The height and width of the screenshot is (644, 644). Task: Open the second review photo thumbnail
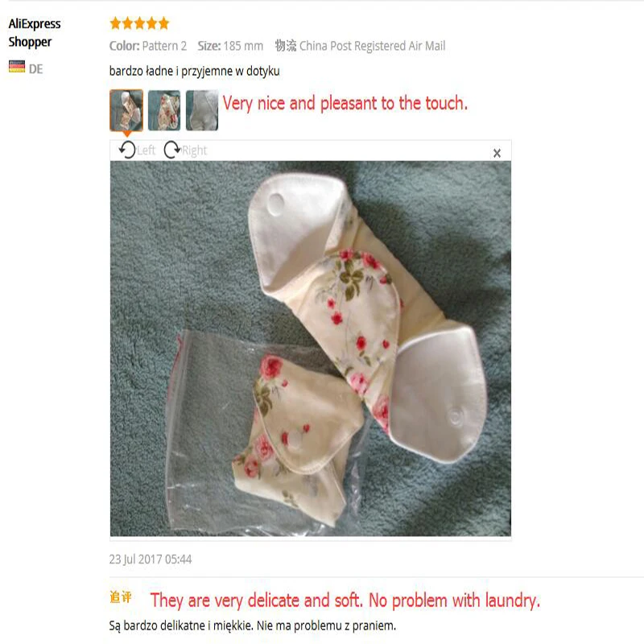(x=164, y=110)
